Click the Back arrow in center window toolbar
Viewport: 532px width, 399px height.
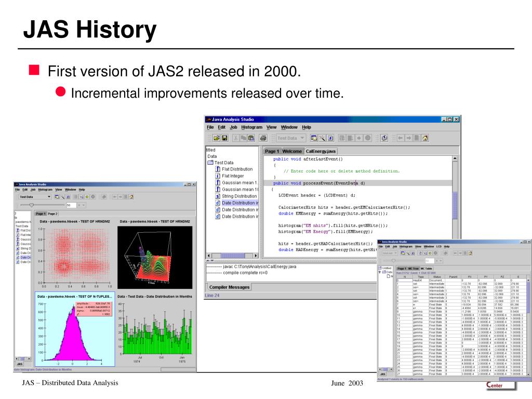[401, 138]
